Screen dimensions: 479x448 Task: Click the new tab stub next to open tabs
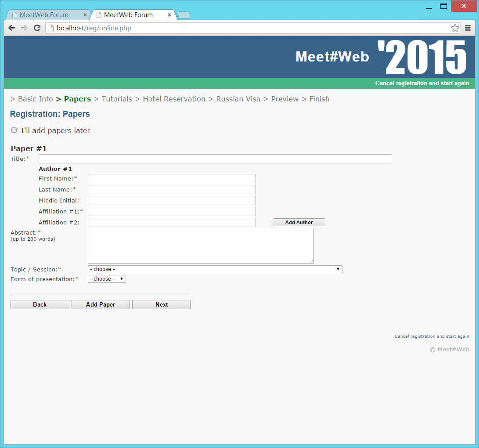point(184,14)
